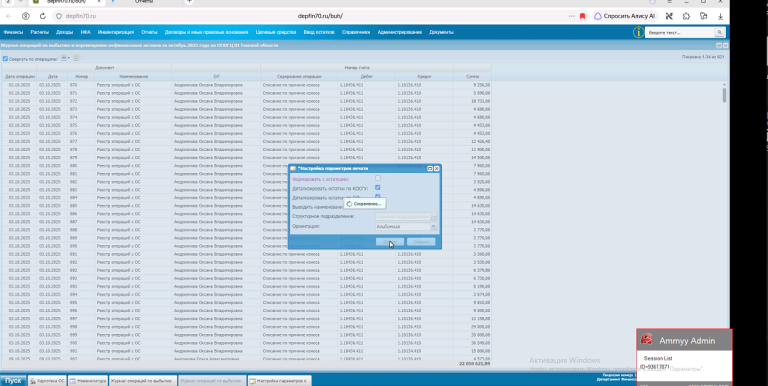Click the 'Сумма' column header
Viewport: 768px width, 386px height.
click(472, 76)
